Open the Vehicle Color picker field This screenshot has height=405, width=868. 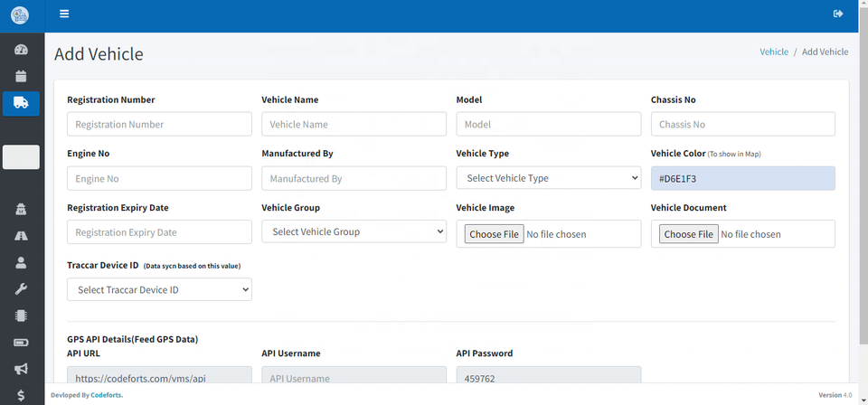[x=742, y=178]
